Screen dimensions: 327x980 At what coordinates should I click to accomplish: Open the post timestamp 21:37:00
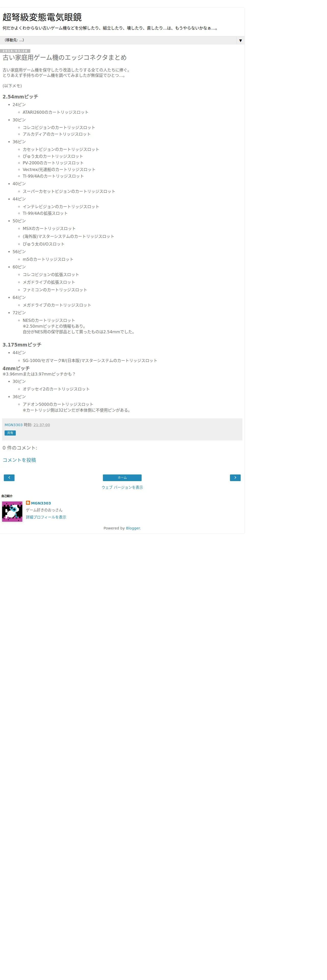(x=42, y=425)
